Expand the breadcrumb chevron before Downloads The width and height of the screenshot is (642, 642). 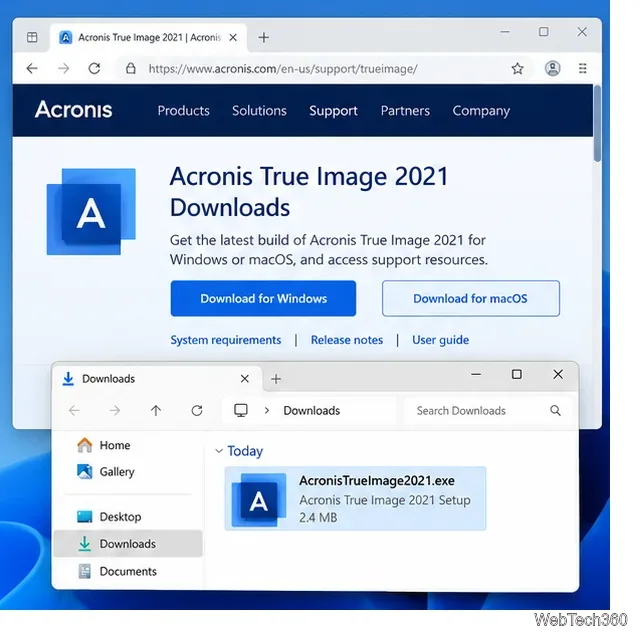tap(267, 410)
